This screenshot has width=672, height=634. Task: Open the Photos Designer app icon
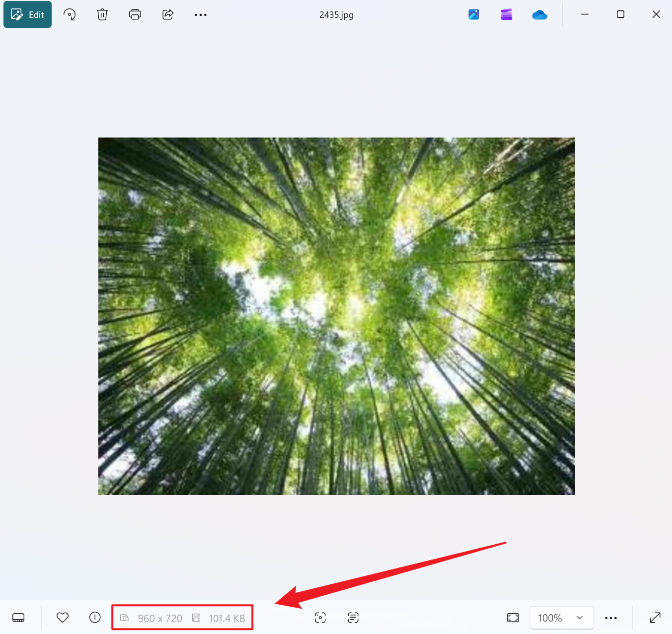pyautogui.click(x=474, y=14)
